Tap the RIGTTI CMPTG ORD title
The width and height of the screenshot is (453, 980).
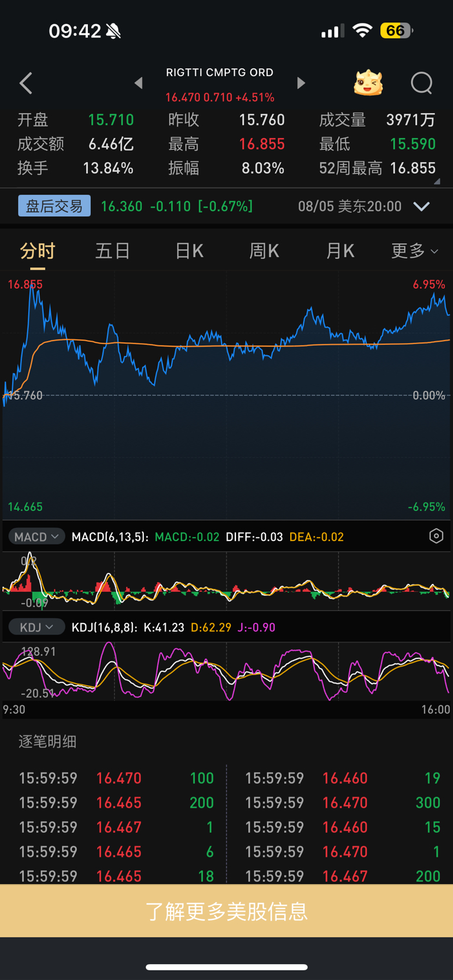pyautogui.click(x=219, y=72)
